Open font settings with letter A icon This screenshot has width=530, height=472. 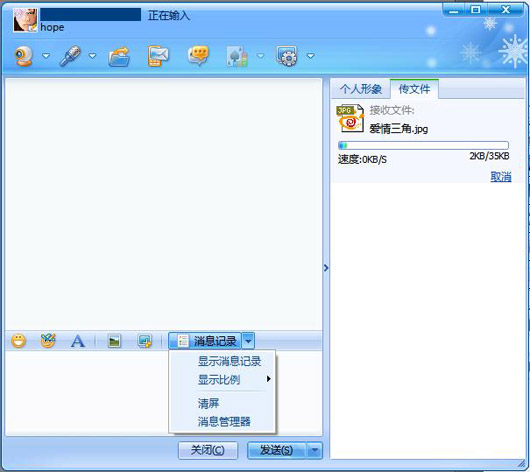click(78, 341)
